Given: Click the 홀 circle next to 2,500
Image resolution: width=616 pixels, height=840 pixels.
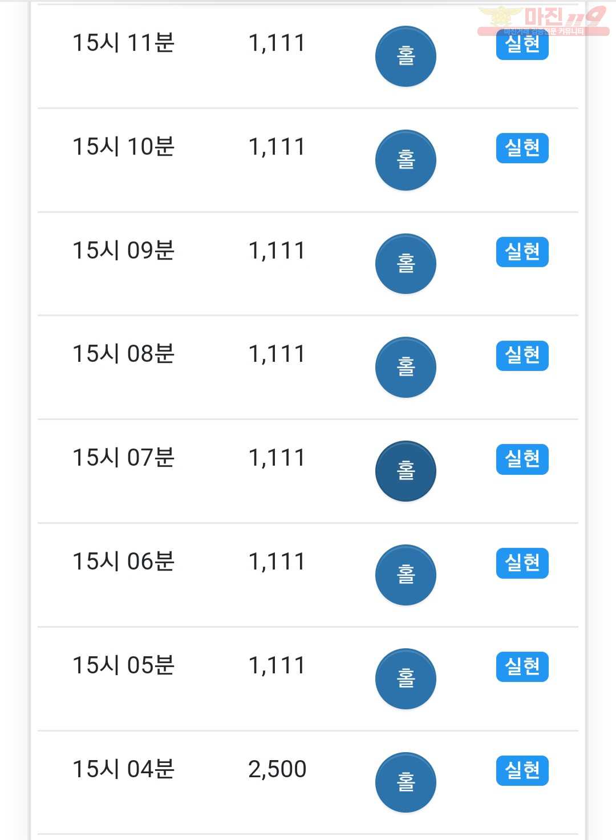Looking at the screenshot, I should 406,783.
